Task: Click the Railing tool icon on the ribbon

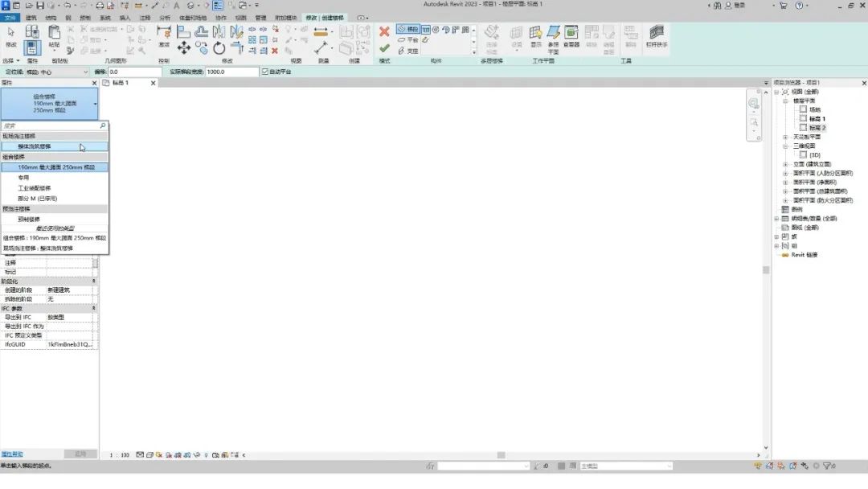Action: click(657, 32)
